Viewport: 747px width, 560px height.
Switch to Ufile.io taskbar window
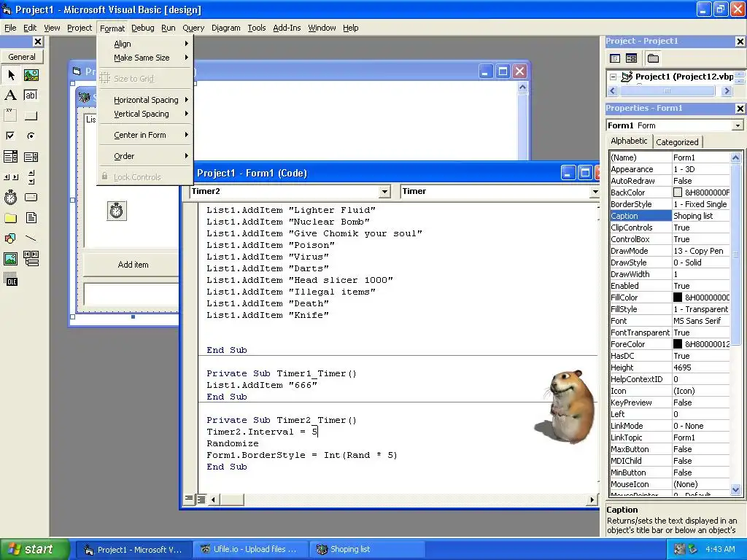tap(251, 550)
